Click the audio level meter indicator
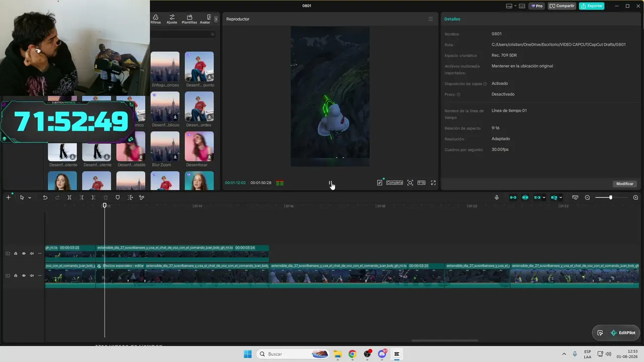The image size is (644, 362). coord(280,183)
